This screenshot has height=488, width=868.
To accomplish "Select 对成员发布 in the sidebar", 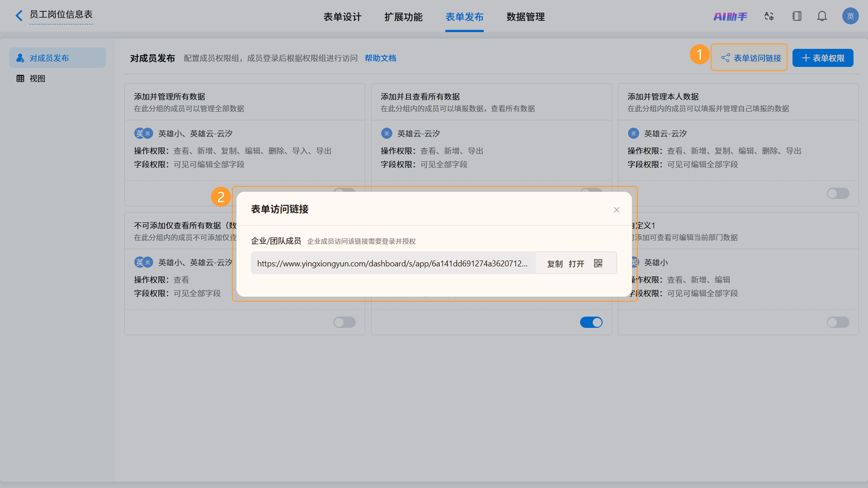I will click(58, 58).
